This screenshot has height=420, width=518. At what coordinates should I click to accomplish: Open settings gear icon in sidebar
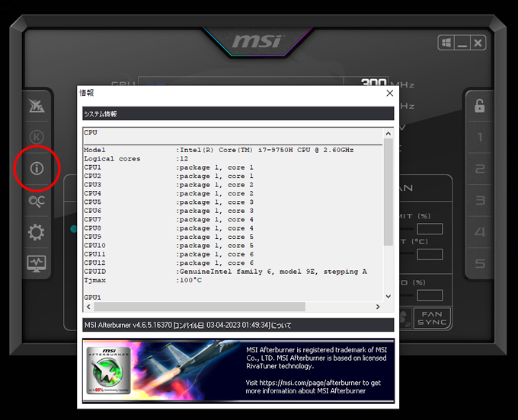[x=37, y=232]
